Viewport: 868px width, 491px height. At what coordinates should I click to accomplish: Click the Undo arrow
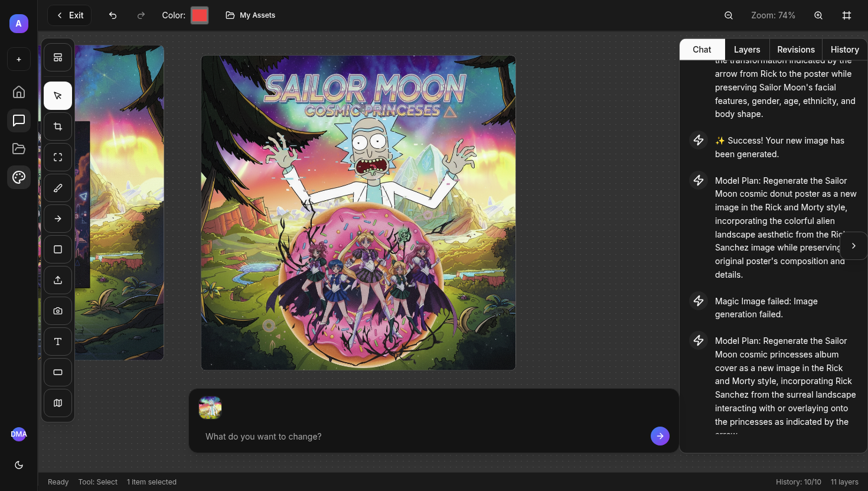(x=113, y=15)
